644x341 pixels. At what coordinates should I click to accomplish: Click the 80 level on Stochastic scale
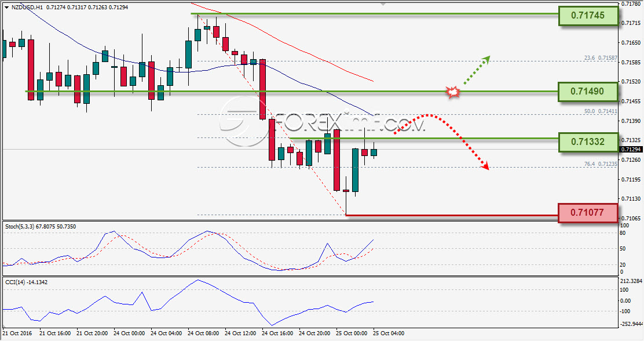pyautogui.click(x=623, y=233)
